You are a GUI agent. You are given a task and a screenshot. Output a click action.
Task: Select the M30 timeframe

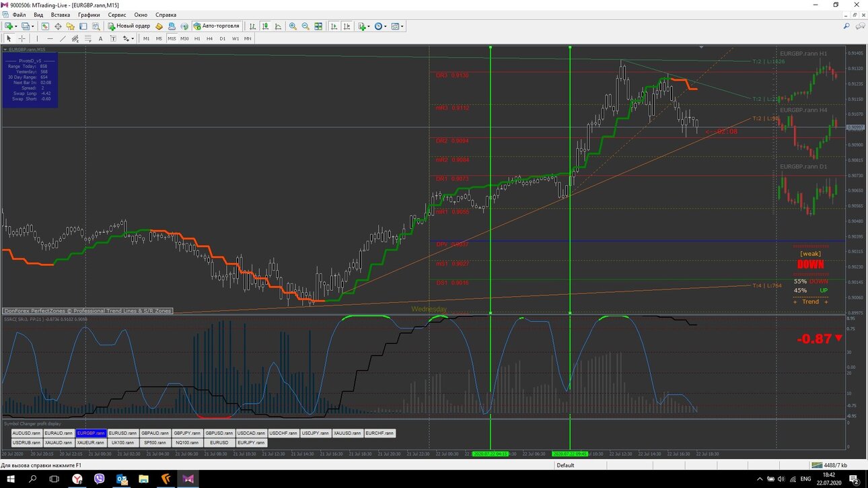184,38
